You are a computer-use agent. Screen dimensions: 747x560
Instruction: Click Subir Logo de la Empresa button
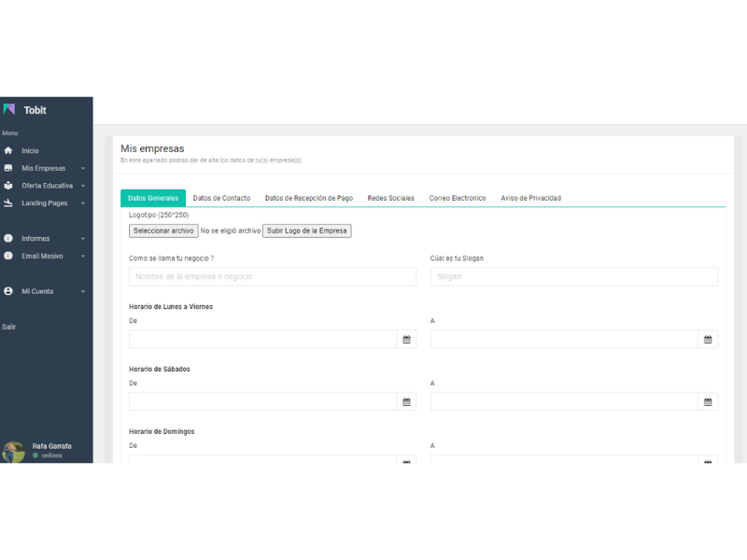point(306,231)
